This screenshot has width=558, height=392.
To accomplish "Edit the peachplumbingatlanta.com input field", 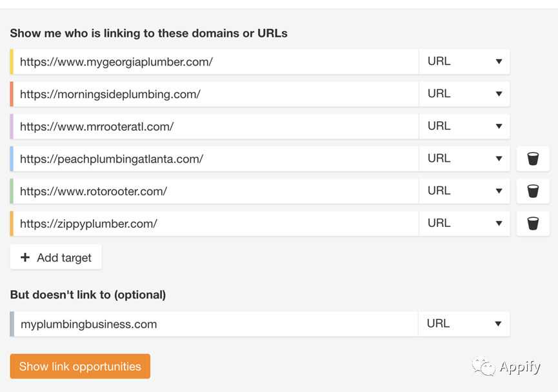I will [x=214, y=159].
